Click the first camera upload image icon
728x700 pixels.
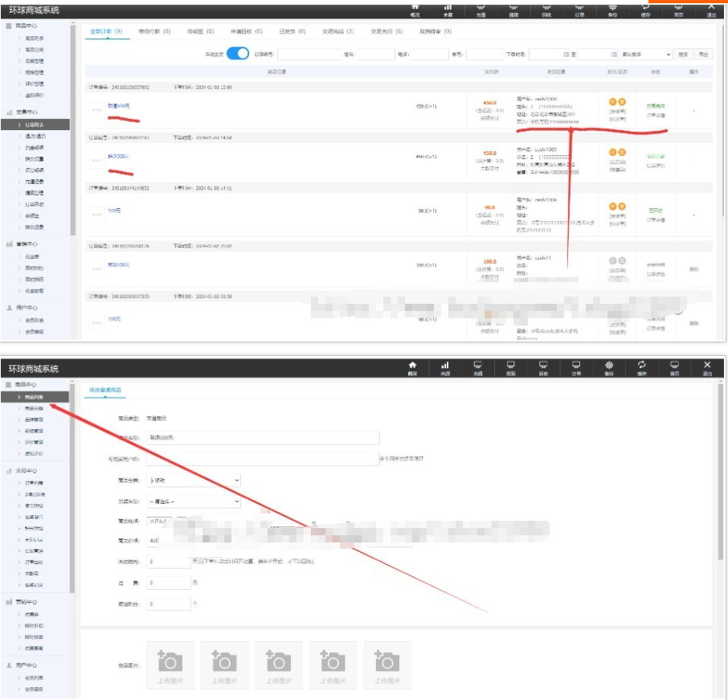click(x=170, y=661)
